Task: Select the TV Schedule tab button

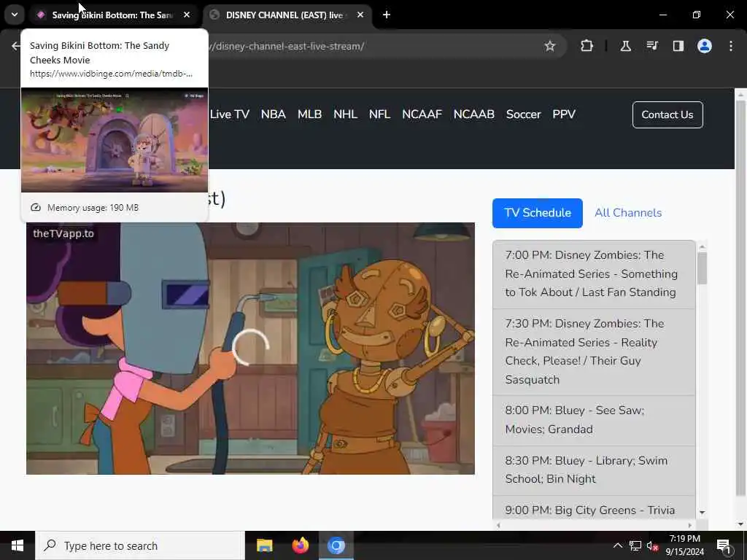Action: click(x=538, y=213)
